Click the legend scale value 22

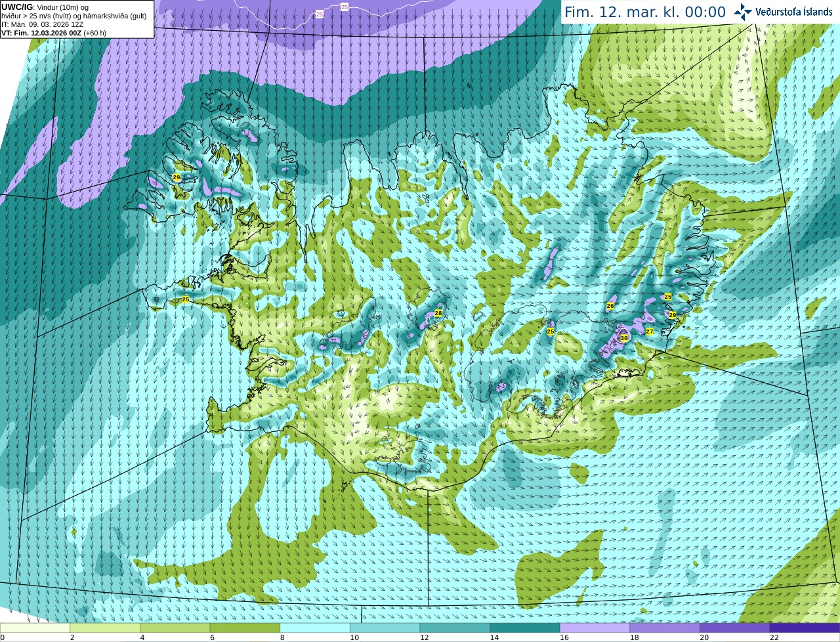point(774,637)
